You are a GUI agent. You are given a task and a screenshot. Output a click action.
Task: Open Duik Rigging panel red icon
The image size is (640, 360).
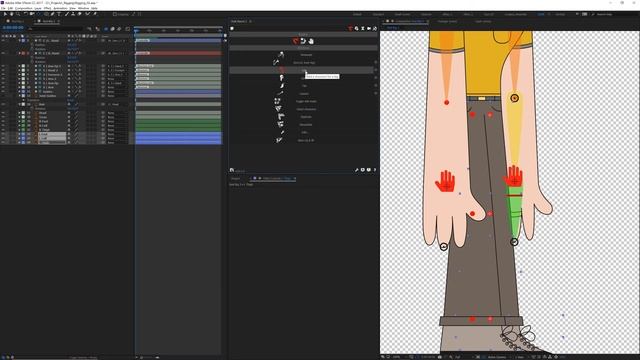296,41
